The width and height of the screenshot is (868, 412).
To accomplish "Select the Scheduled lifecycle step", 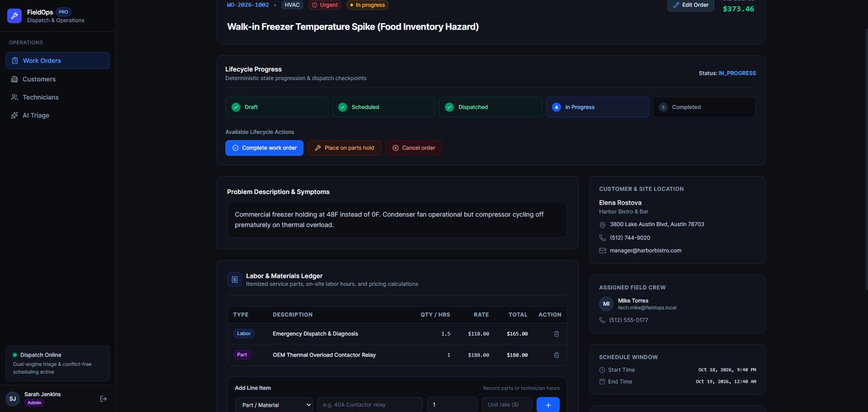I will 384,107.
